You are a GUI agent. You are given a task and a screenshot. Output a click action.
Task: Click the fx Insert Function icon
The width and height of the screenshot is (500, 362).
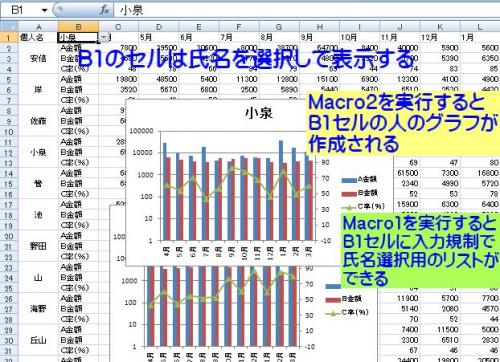pos(104,10)
